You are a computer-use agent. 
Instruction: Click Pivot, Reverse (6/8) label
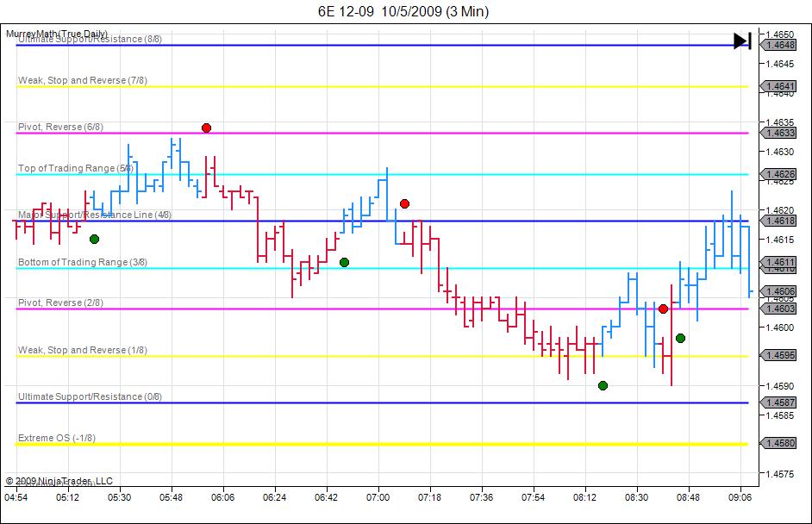(x=60, y=127)
